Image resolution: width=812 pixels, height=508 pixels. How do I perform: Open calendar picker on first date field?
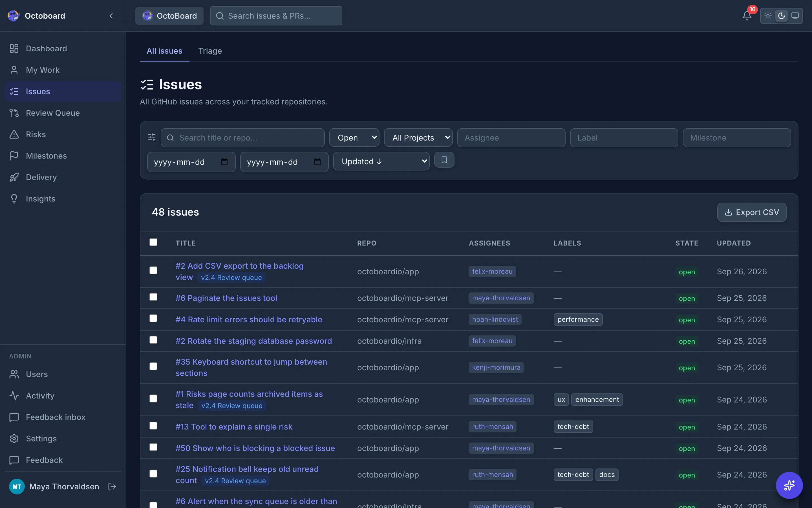(x=224, y=162)
